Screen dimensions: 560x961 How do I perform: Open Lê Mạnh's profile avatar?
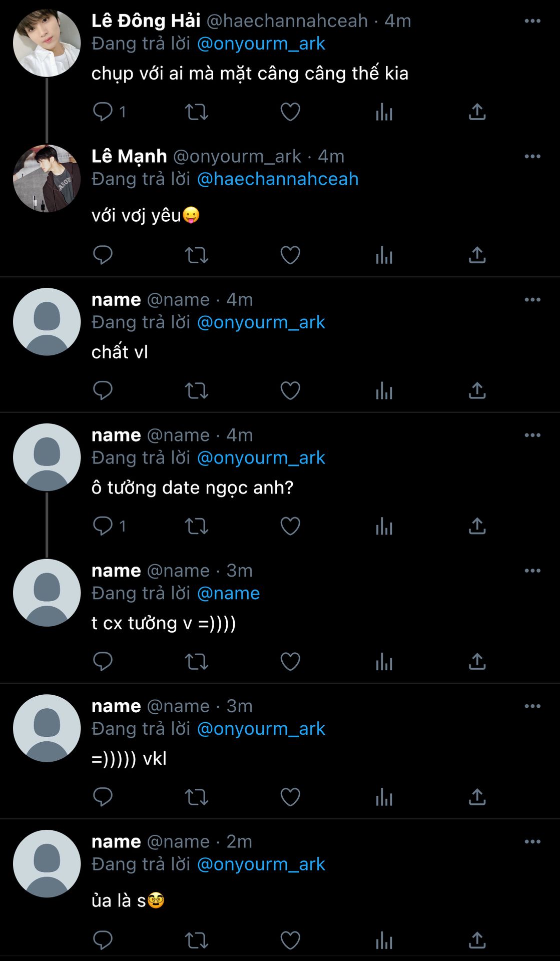point(47,179)
